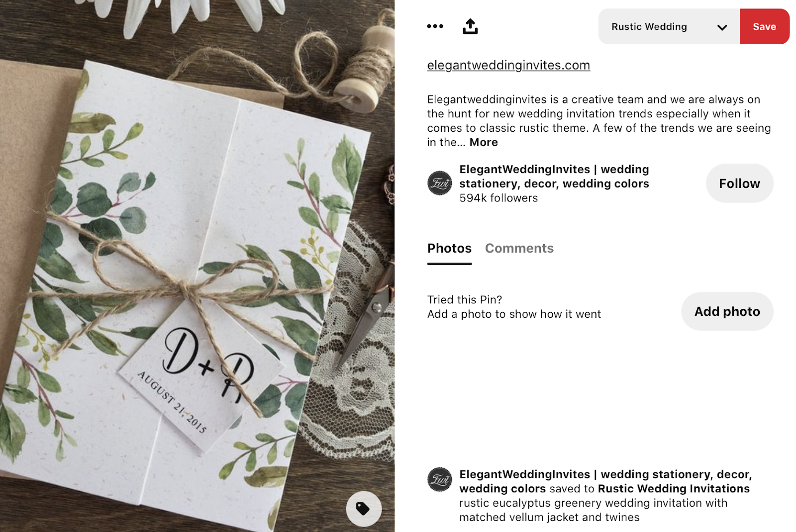
Task: Open the ElegantWeddingInvites profile avatar near Follow
Action: [440, 183]
